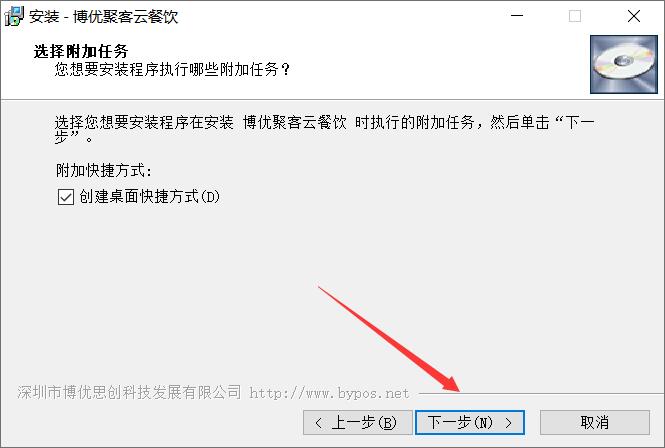Minimize the installer window
Viewport: 665px width, 448px height.
pyautogui.click(x=517, y=16)
